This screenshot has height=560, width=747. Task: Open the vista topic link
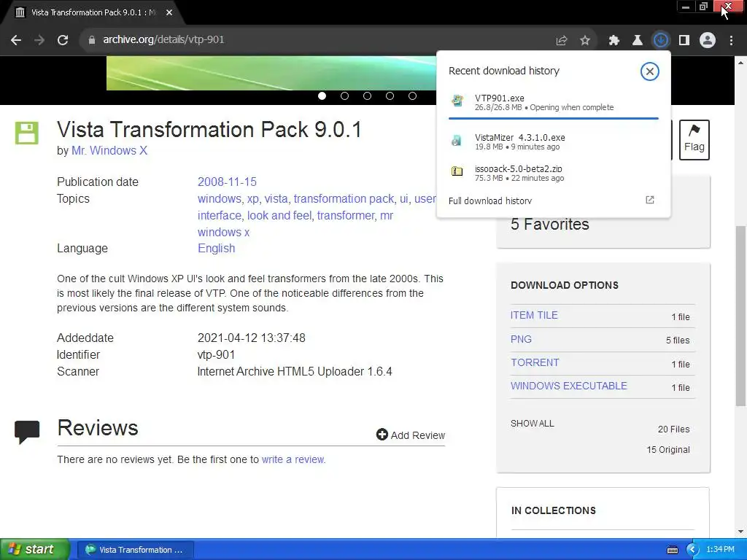276,198
